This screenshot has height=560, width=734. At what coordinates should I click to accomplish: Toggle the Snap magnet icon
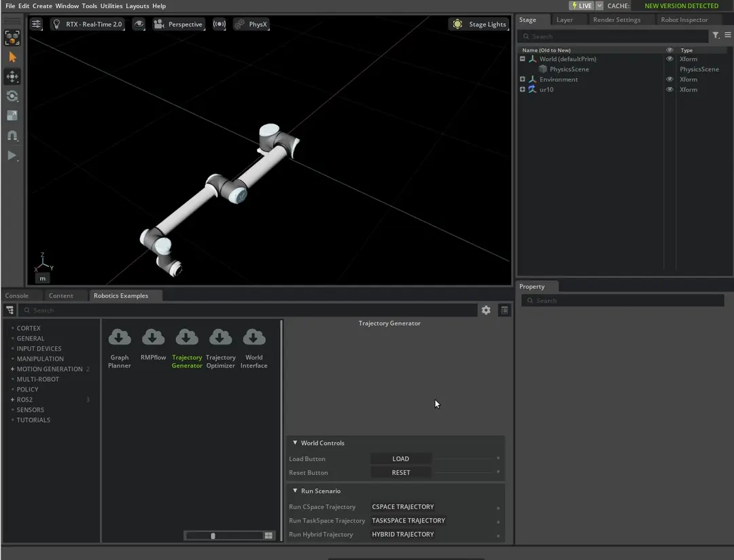pyautogui.click(x=12, y=136)
